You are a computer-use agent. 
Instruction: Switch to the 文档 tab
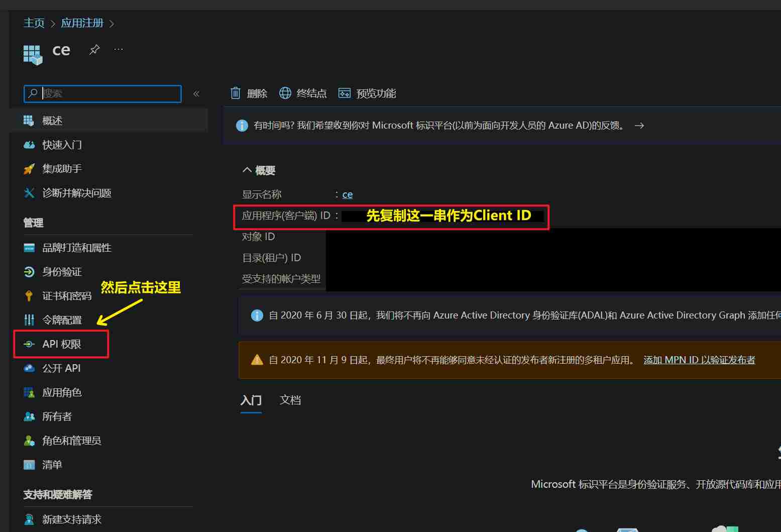[290, 400]
